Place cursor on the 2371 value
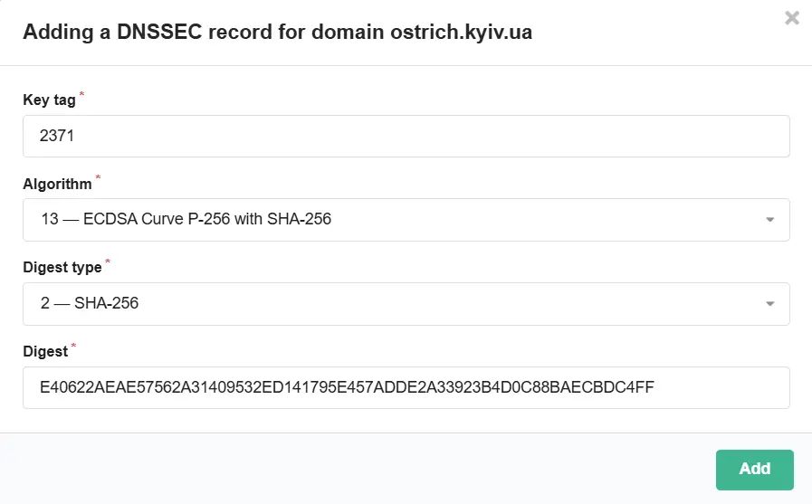The width and height of the screenshot is (812, 504). [x=57, y=136]
